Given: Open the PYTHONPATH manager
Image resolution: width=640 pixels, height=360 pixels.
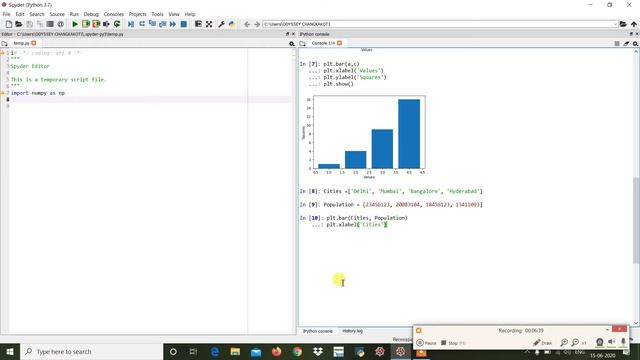Looking at the screenshot, I should [x=232, y=24].
